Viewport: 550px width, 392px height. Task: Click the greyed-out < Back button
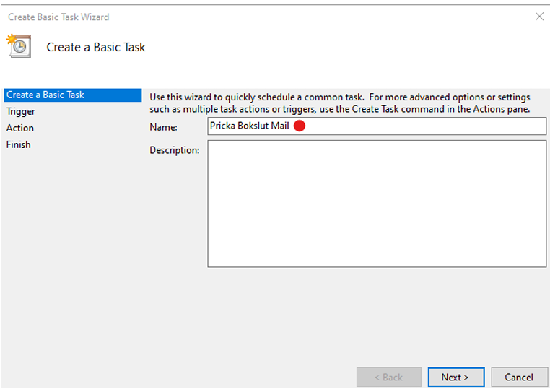click(x=388, y=378)
